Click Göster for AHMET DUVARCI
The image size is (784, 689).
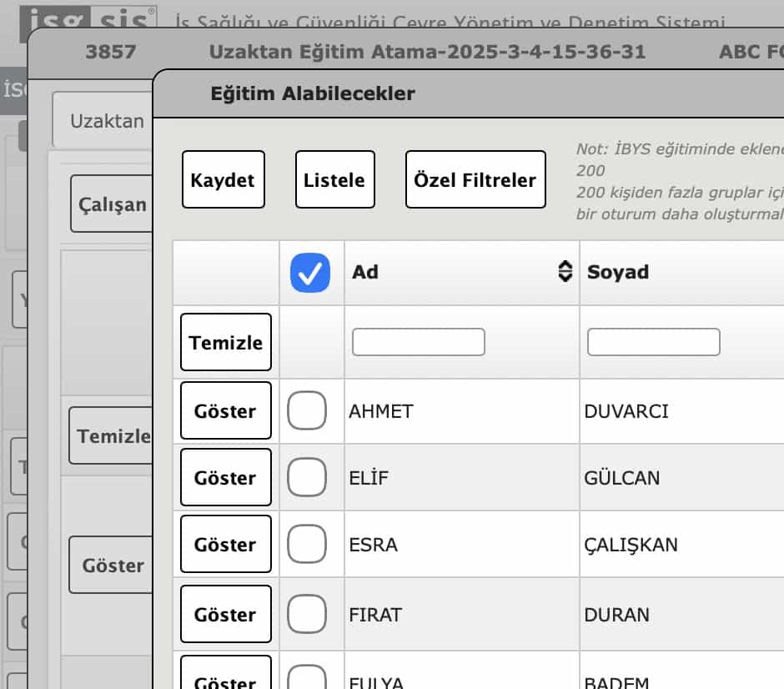pos(225,411)
